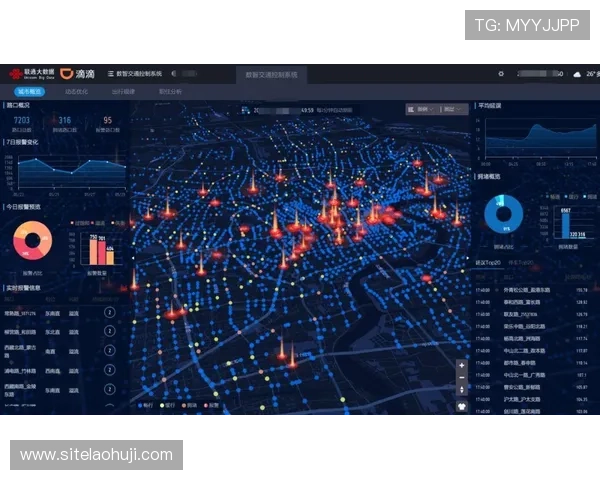Click the cloud weather icon in header
Screen dimensions: 600x480
point(576,73)
